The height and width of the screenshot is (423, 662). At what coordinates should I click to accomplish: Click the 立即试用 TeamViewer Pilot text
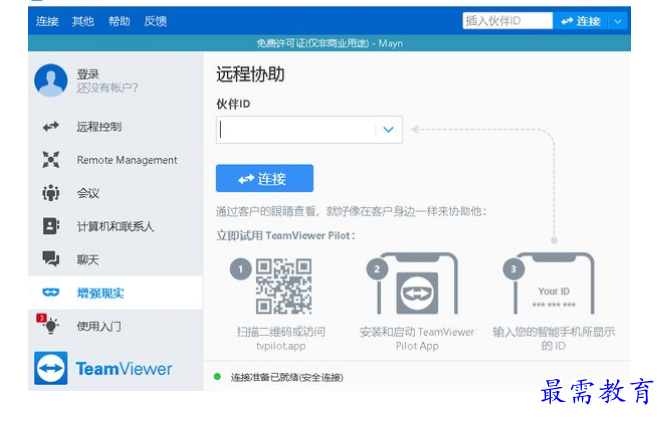pos(286,236)
